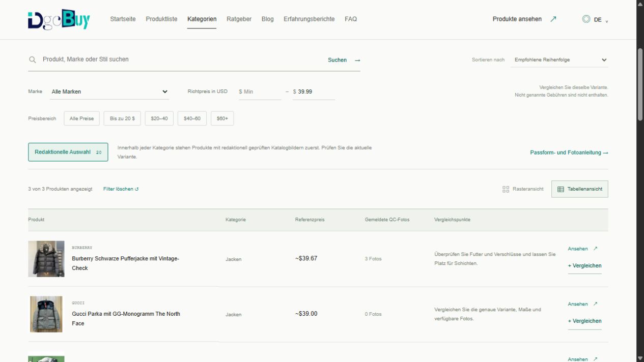The height and width of the screenshot is (362, 644).
Task: Open the FAQ nav item
Action: click(351, 19)
